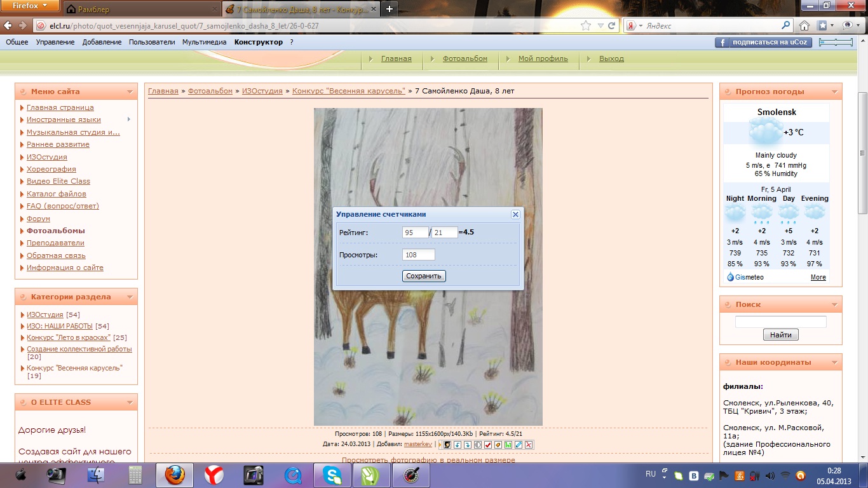Open the Мультимедиа admin menu
Image resolution: width=868 pixels, height=488 pixels.
[205, 42]
